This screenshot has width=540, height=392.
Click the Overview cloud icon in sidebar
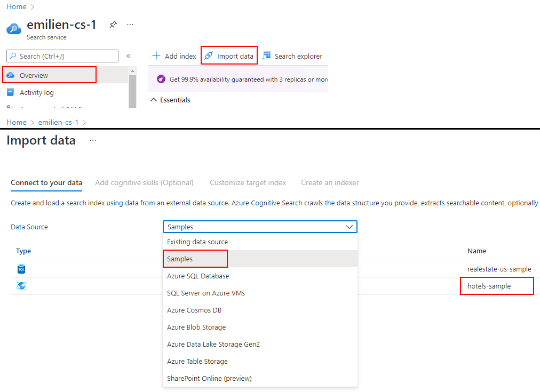(11, 75)
